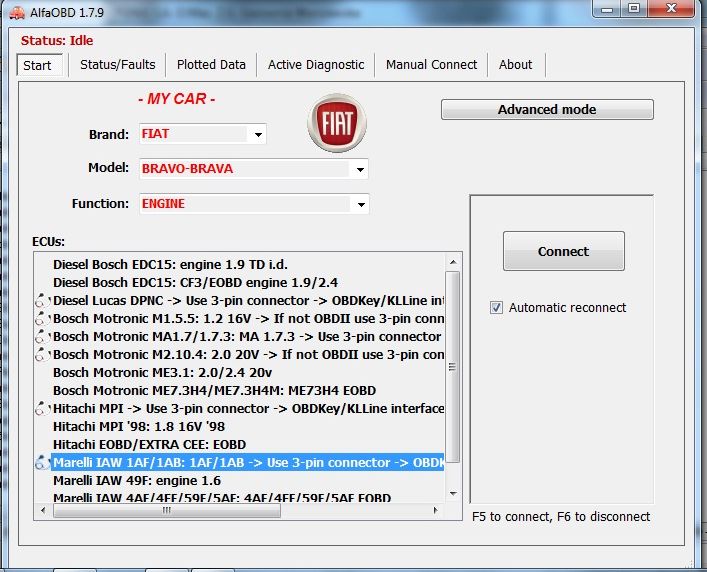Click connector icon beside Bosch Motronic M2.10.4
The image size is (707, 572).
point(41,354)
